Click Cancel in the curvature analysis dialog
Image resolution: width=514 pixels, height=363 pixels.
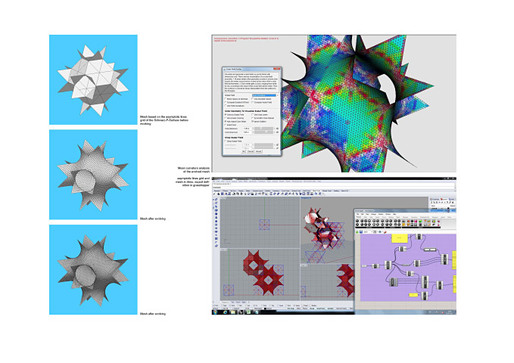point(251,151)
